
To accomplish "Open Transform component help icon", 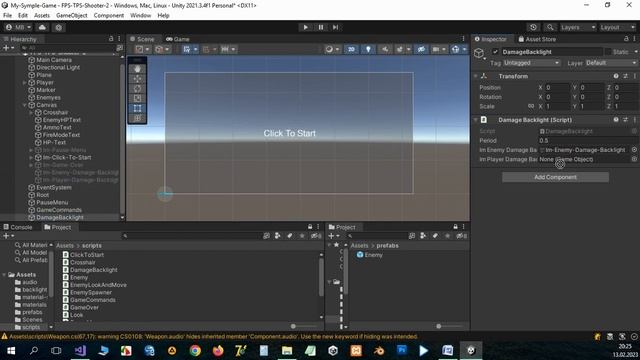I will coord(616,76).
